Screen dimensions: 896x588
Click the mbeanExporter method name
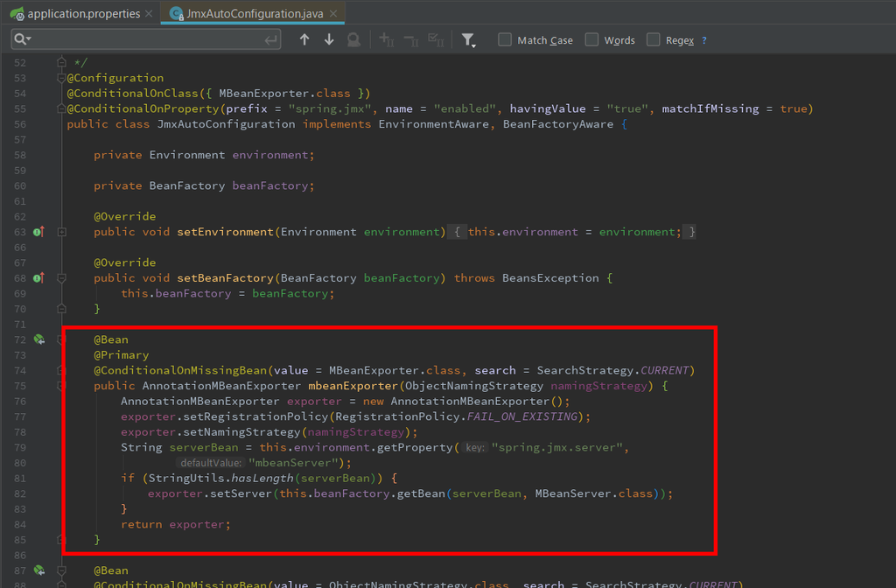(x=353, y=386)
